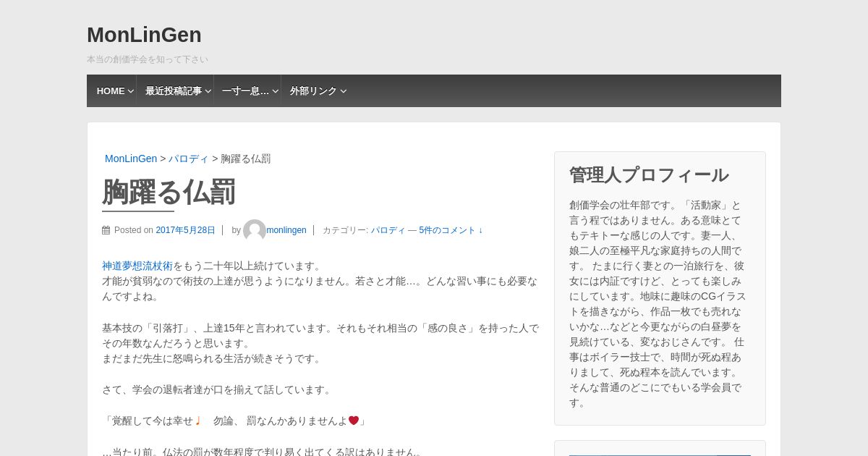Expand the 一寸一息… dropdown chevron
Viewport: 868px width, 456px height.
click(276, 91)
